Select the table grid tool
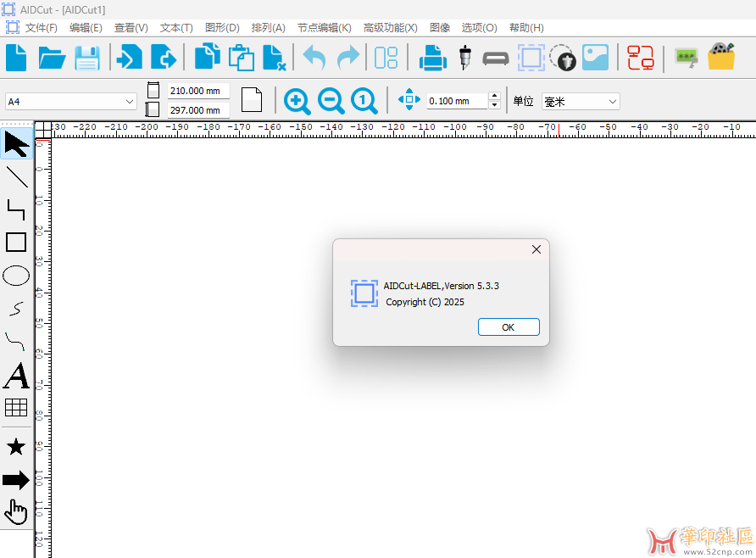 pos(16,408)
